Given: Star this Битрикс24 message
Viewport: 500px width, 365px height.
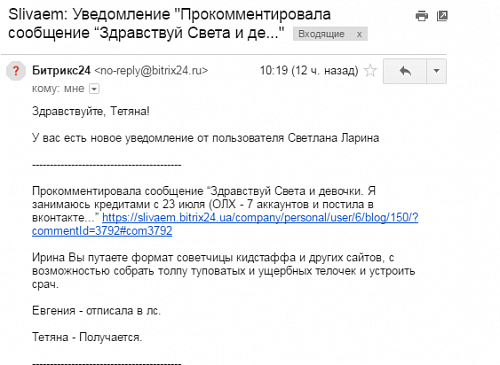Looking at the screenshot, I should pyautogui.click(x=370, y=71).
